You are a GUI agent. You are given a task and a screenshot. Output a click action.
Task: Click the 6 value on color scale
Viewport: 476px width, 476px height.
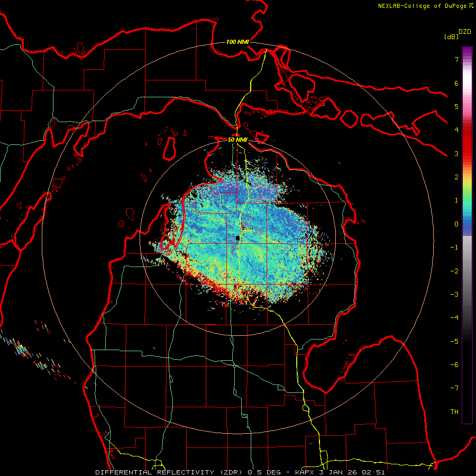click(456, 83)
